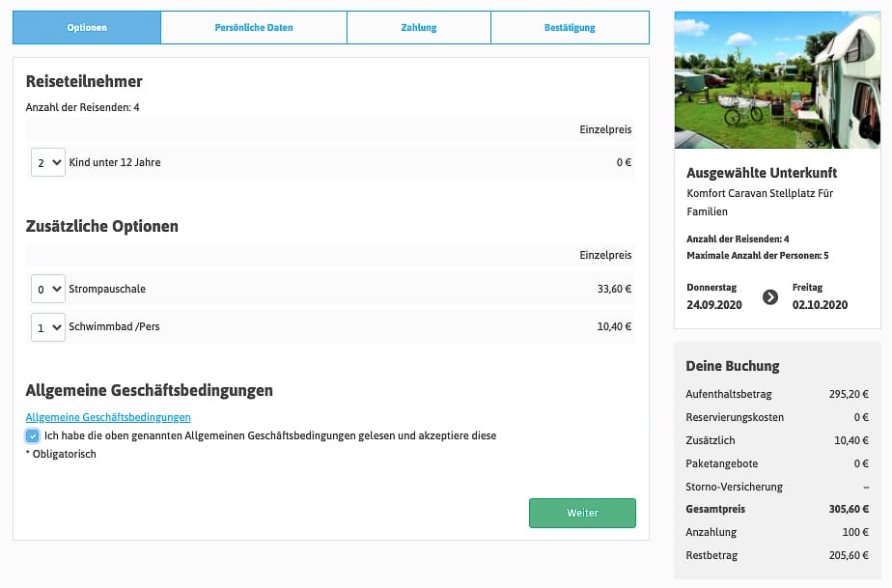
Task: Change the Schwimmbad /Pers quantity dropdown
Action: coord(48,326)
